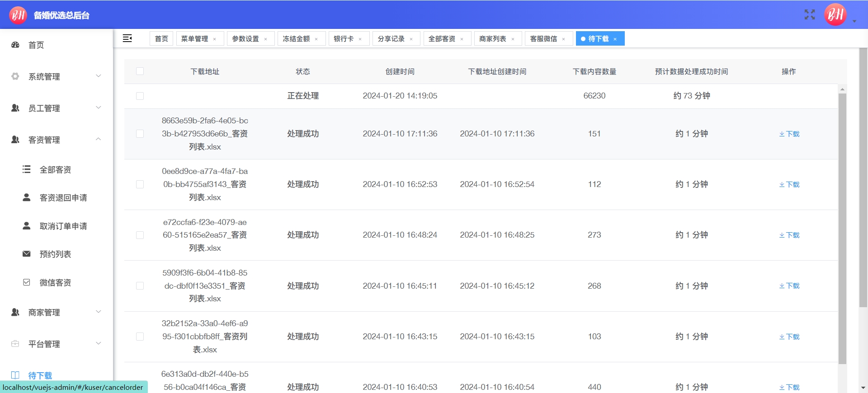This screenshot has height=393, width=868.
Task: Open 微信客资 in sidebar
Action: coord(56,282)
